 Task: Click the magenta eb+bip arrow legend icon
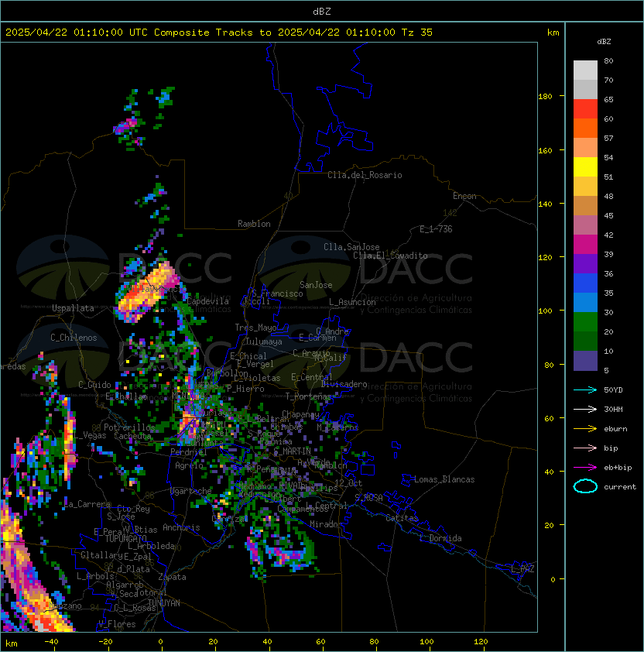(585, 468)
